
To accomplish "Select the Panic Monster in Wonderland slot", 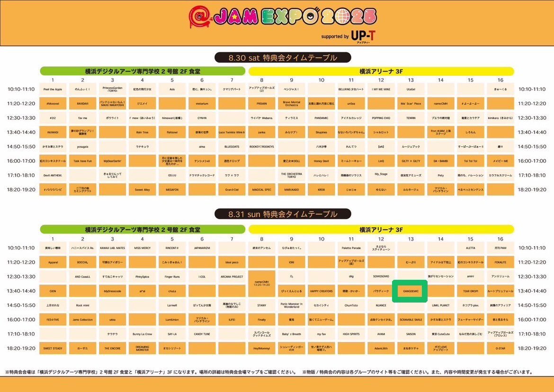I will [292, 305].
